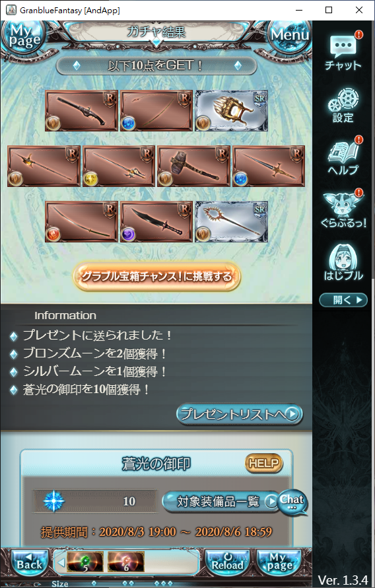Viewport: 375px width, 588px height.
Task: Click the floating Chat bubble icon
Action: point(292,502)
